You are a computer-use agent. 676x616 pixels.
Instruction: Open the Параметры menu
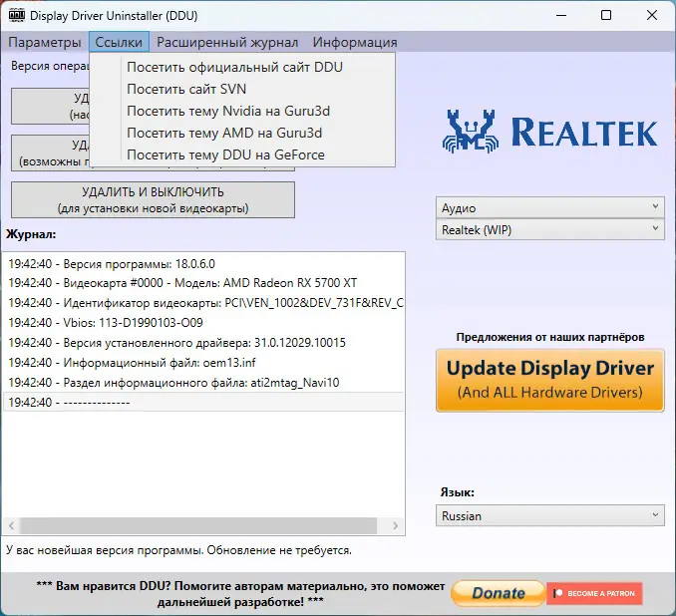45,42
